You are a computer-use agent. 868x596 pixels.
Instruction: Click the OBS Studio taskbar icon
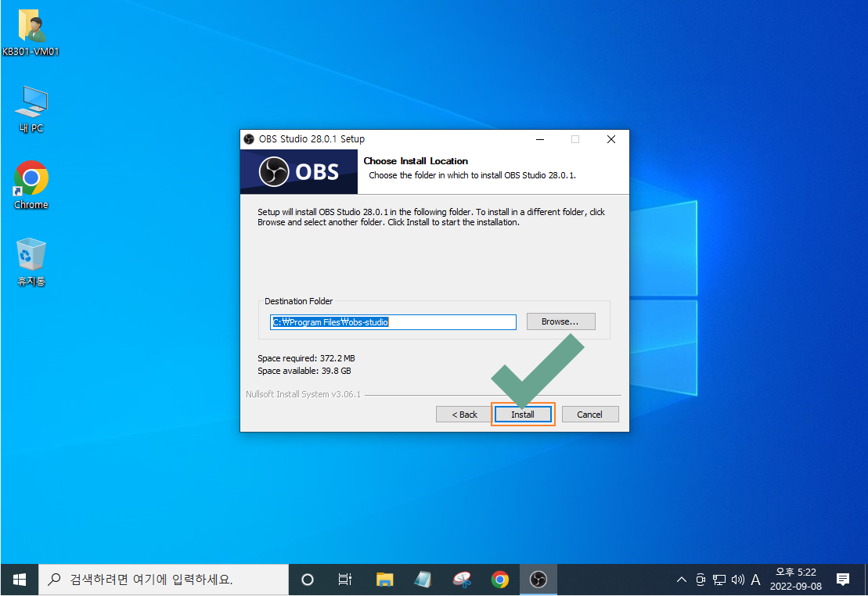[x=538, y=580]
